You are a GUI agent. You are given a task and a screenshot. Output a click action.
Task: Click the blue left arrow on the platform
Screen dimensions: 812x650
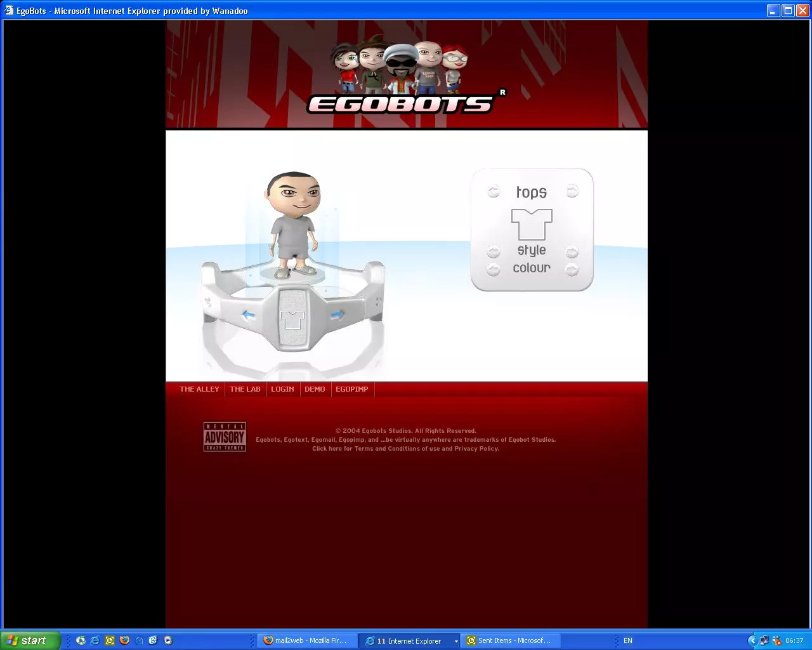(248, 315)
